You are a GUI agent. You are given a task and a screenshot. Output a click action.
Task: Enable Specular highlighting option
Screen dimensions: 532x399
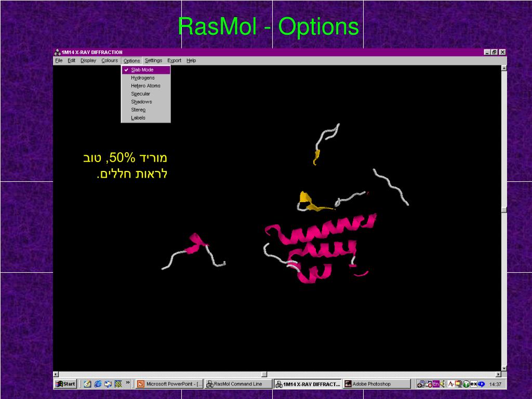[146, 94]
